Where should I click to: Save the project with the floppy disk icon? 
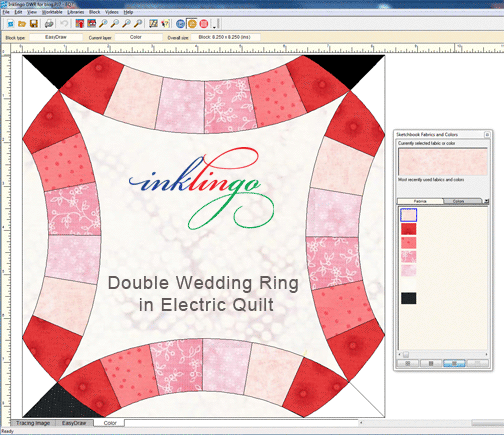click(x=34, y=24)
